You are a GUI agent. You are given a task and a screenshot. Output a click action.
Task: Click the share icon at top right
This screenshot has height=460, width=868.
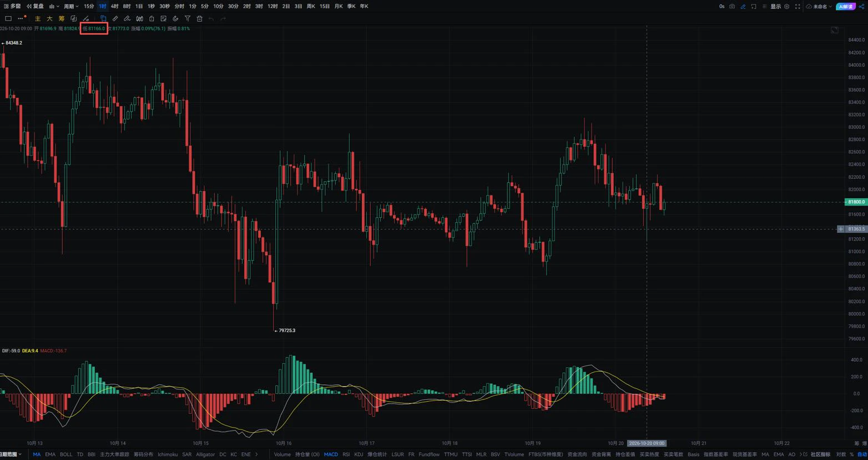(862, 7)
